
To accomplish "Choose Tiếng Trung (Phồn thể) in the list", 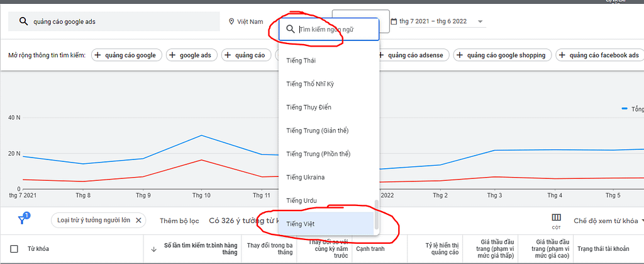I will click(326, 154).
